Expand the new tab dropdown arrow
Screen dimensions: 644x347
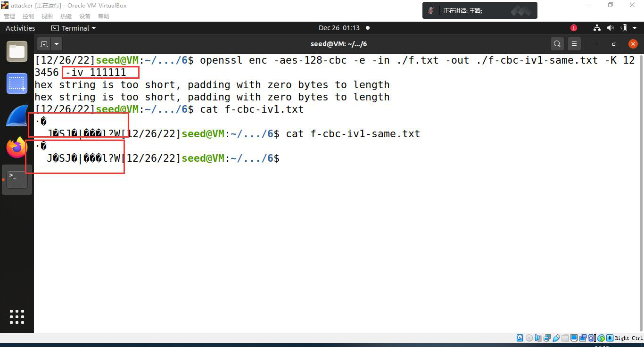(x=57, y=44)
